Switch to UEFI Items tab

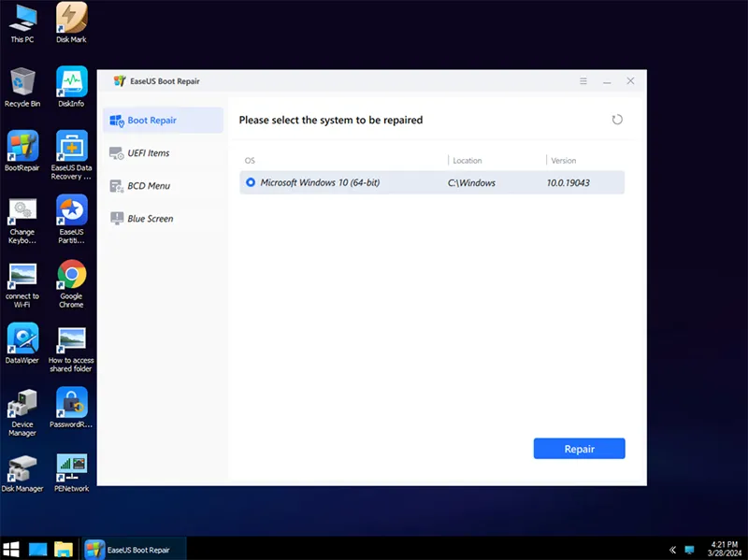pos(163,153)
